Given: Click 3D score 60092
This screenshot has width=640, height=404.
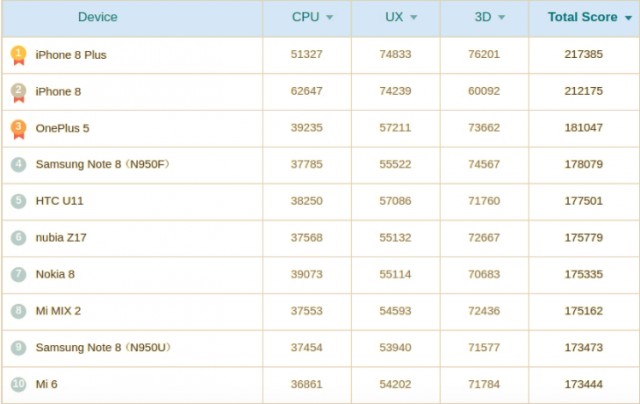Looking at the screenshot, I should point(484,91).
